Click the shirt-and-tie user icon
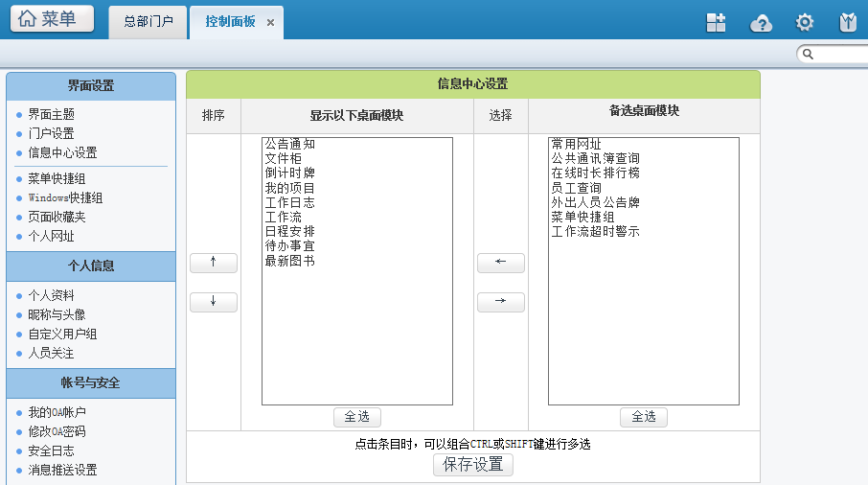The height and width of the screenshot is (485, 868). (x=848, y=23)
